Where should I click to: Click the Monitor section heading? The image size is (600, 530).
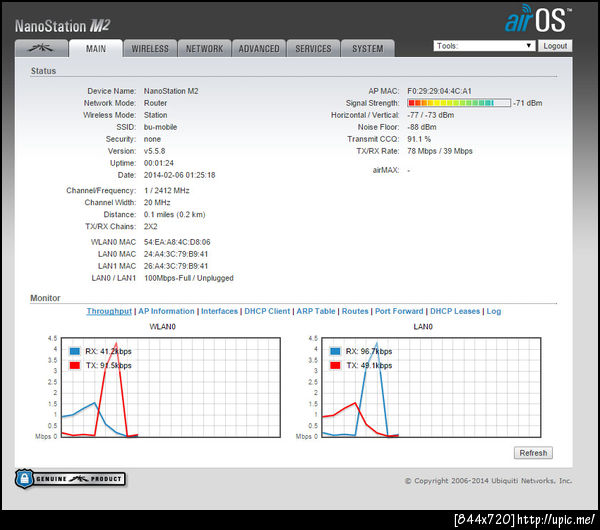pos(45,298)
